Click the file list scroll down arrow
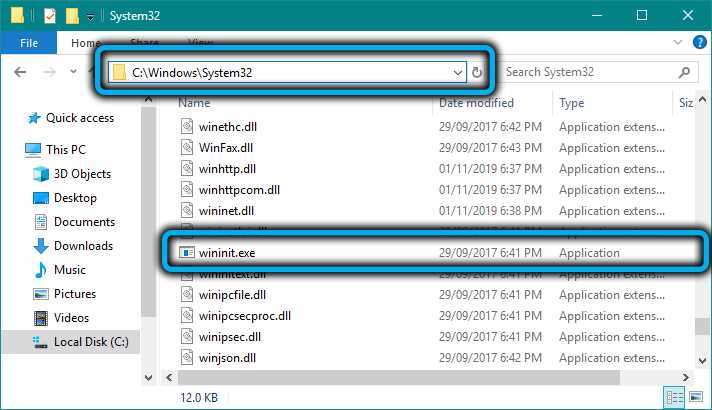Screen dimensions: 712x410 click(x=702, y=361)
